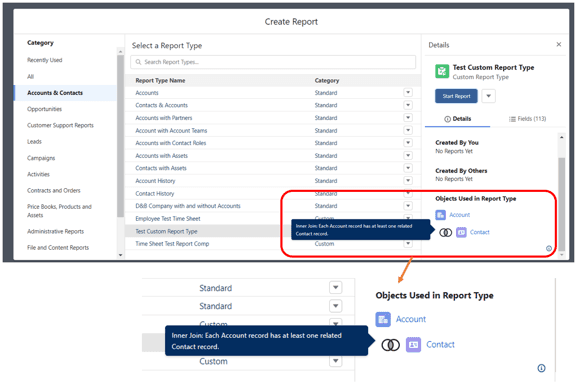
Task: Open the Account object link
Action: tap(460, 215)
